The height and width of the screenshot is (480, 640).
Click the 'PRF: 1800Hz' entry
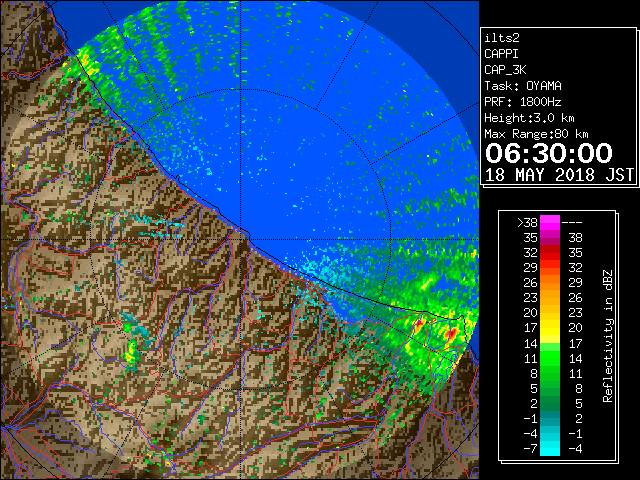[x=523, y=102]
